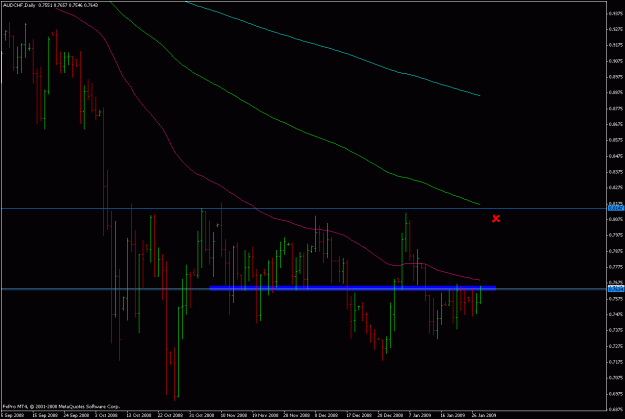The width and height of the screenshot is (625, 419).
Task: Click the "31 Oct 2008" date label
Action: click(x=202, y=415)
